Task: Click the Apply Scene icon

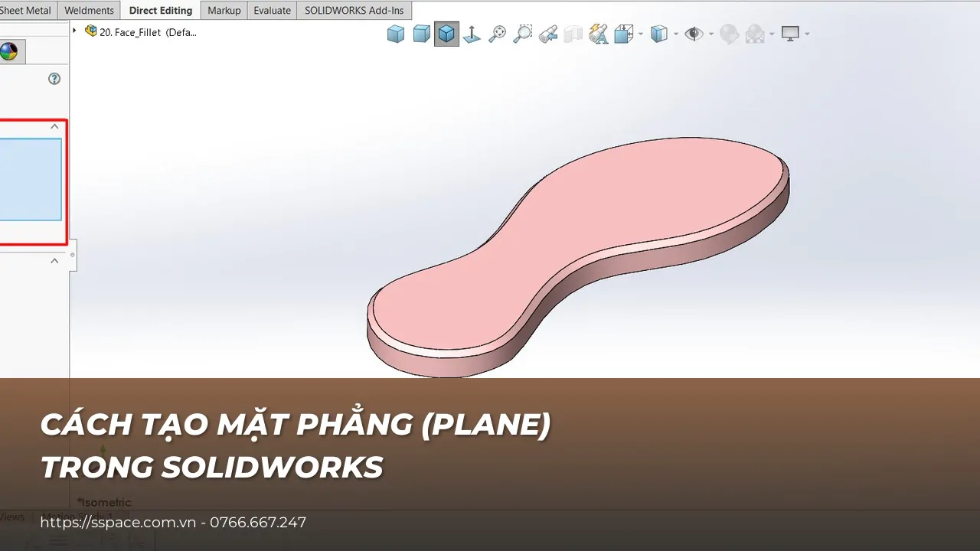Action: tap(755, 34)
